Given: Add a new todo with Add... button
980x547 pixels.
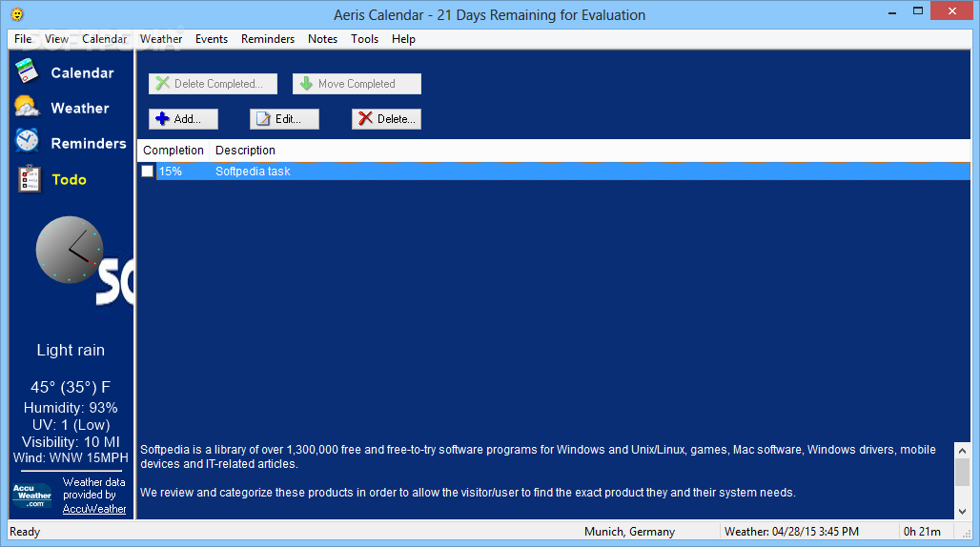Looking at the screenshot, I should [x=183, y=118].
